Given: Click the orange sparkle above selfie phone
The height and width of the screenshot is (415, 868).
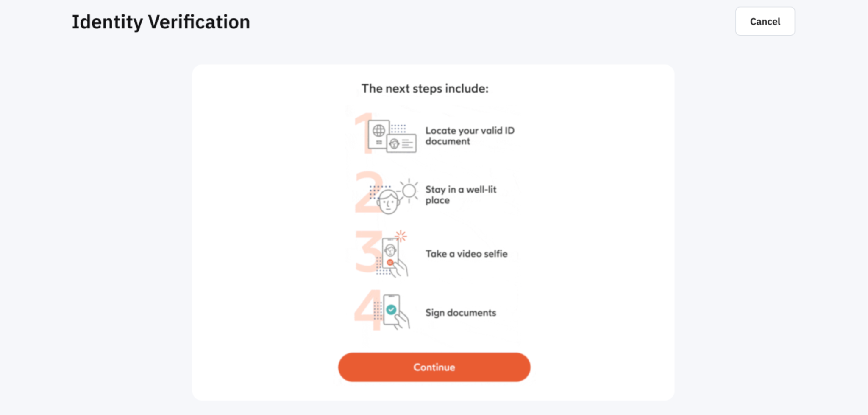Looking at the screenshot, I should point(401,236).
